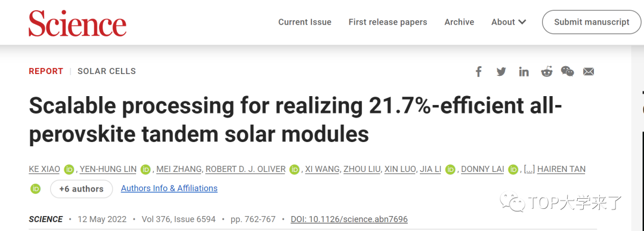Open Current Issue menu item
Image resolution: width=644 pixels, height=231 pixels.
pos(305,22)
